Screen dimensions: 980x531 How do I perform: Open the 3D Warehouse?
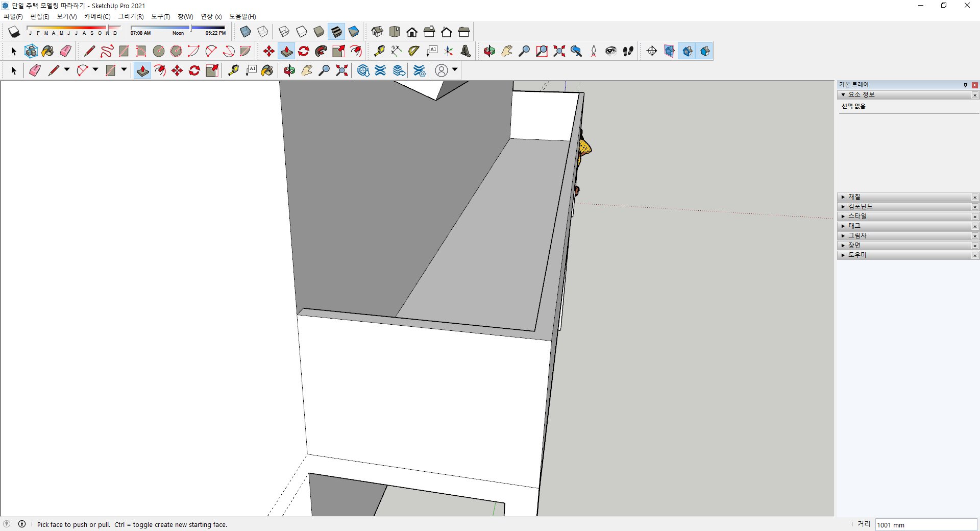pos(363,70)
